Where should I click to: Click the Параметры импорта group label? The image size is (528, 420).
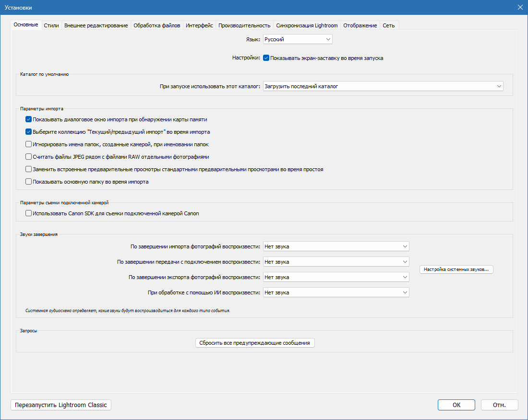42,109
